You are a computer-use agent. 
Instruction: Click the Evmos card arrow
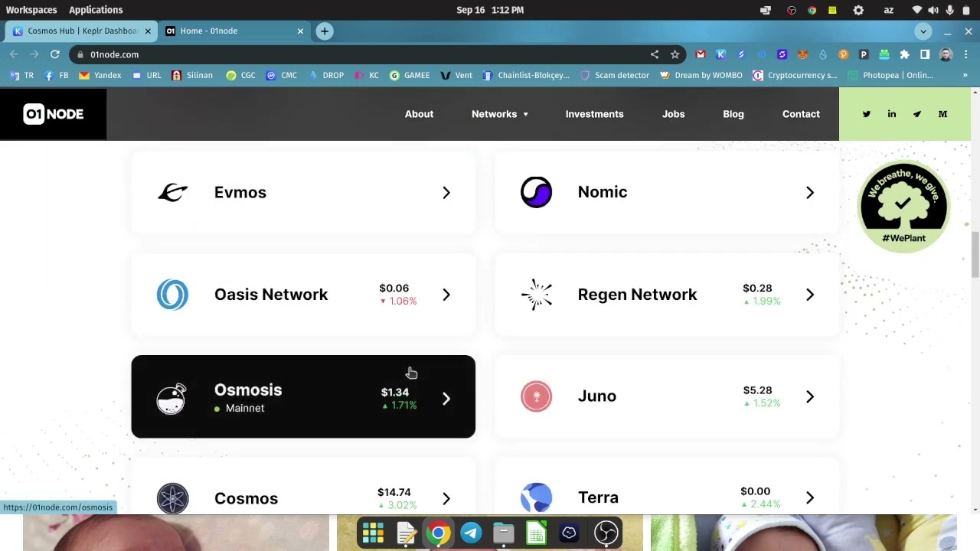coord(446,193)
